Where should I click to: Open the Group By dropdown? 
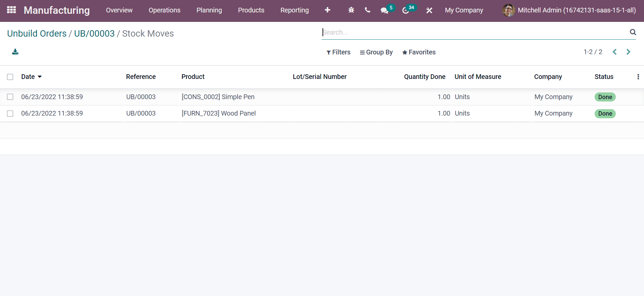(376, 52)
